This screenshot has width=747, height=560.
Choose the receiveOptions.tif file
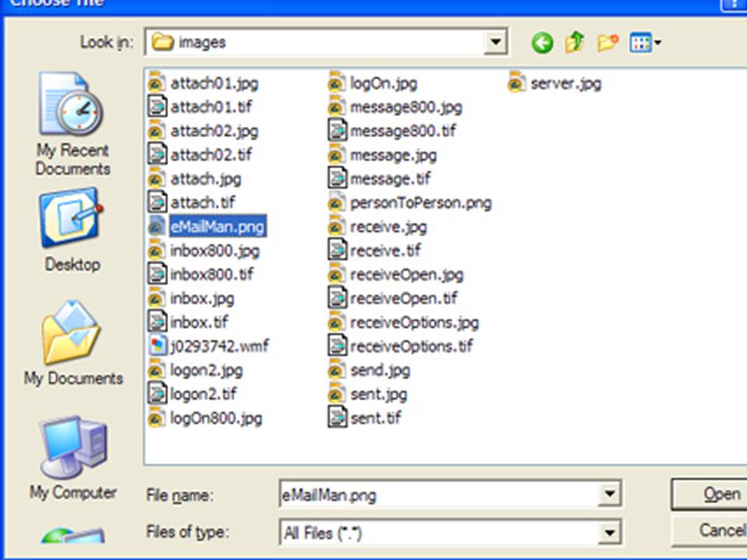point(411,346)
